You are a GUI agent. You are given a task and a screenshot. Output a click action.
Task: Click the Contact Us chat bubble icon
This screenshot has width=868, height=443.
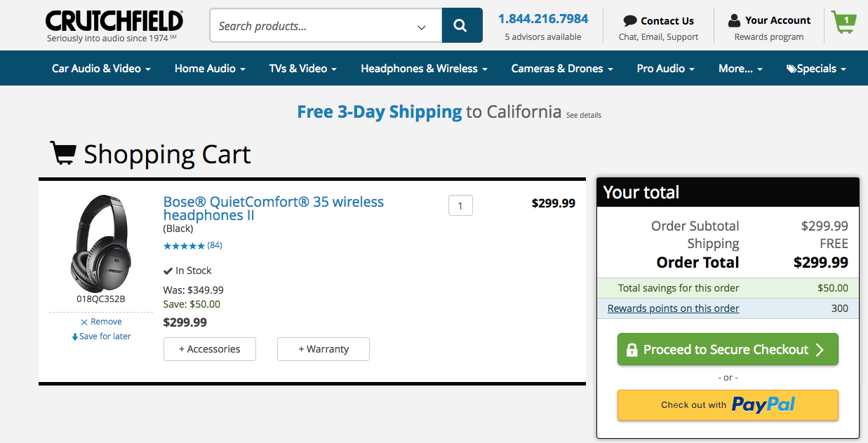coord(629,21)
